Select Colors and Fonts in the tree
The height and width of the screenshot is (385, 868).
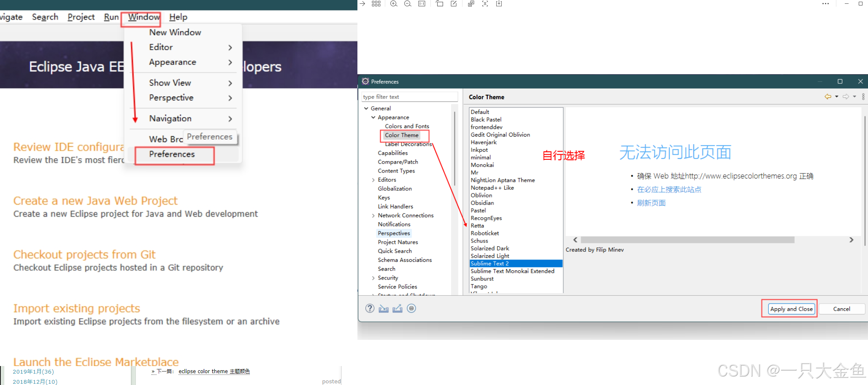pos(407,126)
